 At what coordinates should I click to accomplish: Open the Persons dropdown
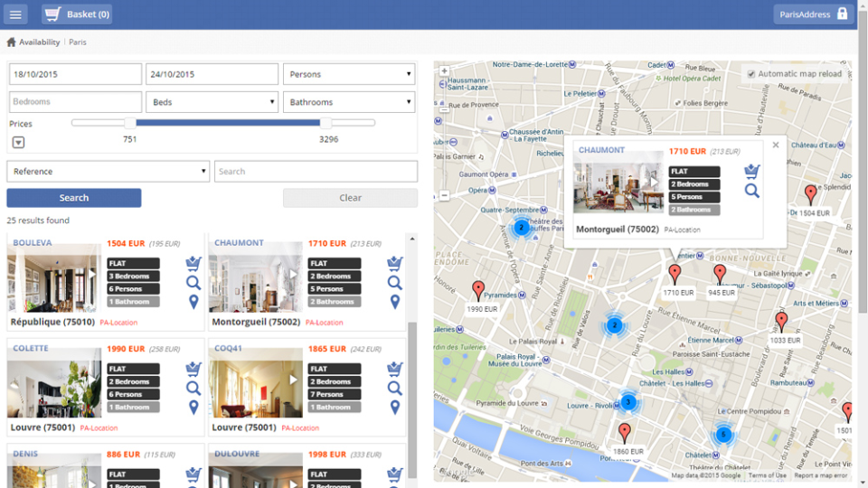tap(349, 74)
